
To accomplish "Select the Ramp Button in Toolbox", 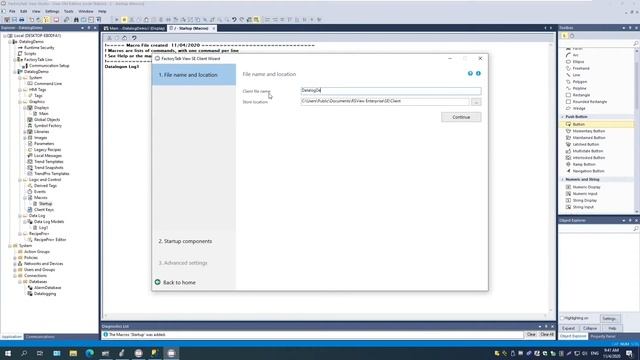I will (584, 164).
